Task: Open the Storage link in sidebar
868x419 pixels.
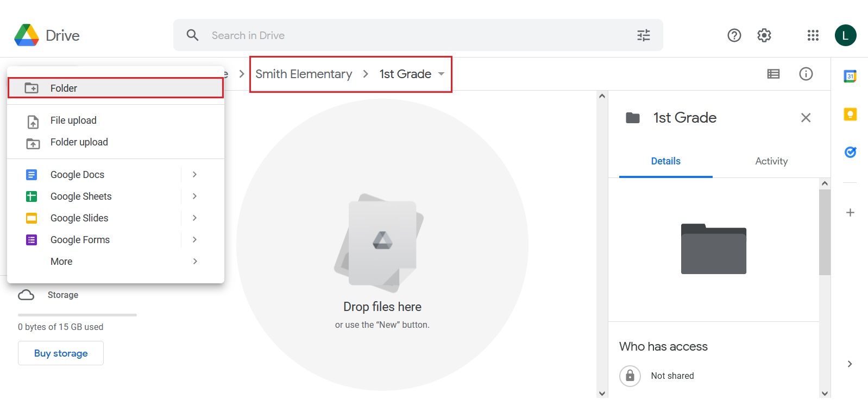Action: [63, 295]
